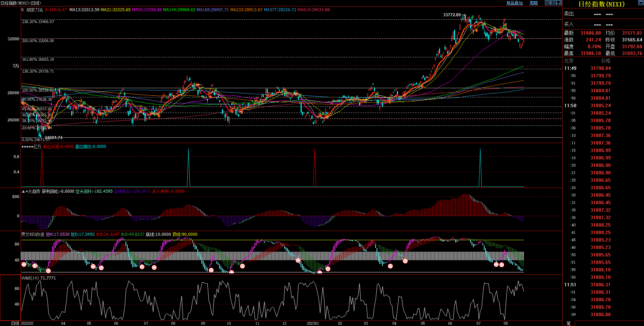Select the 日线 period label at bottom left
Screen dimensions: 644x326
point(15,323)
